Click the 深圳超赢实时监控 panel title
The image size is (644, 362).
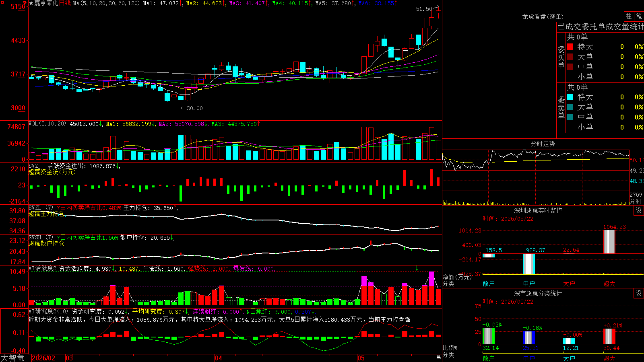tap(538, 210)
